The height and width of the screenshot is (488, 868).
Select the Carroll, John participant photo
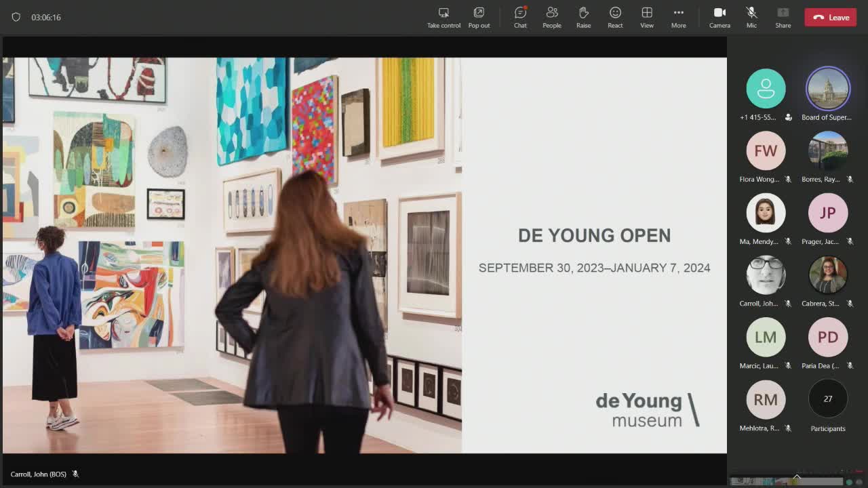click(x=766, y=274)
